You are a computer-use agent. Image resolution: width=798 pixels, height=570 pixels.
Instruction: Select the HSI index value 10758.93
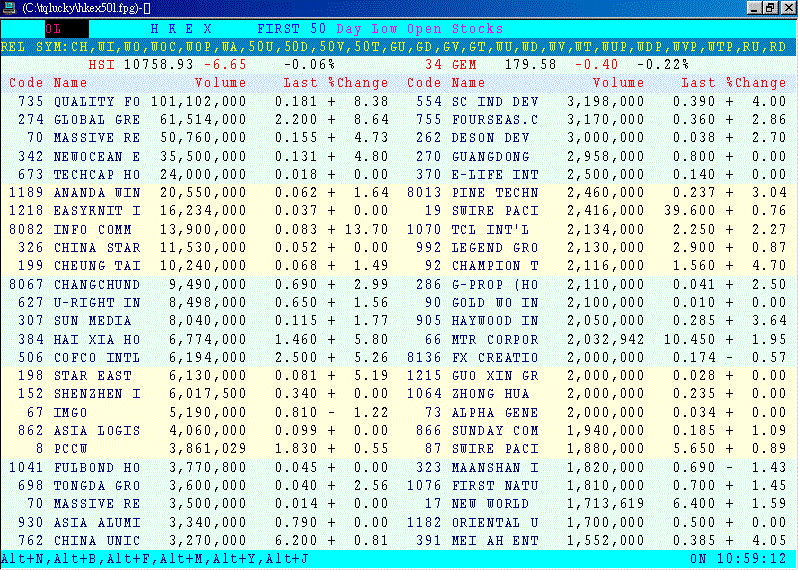[x=158, y=65]
